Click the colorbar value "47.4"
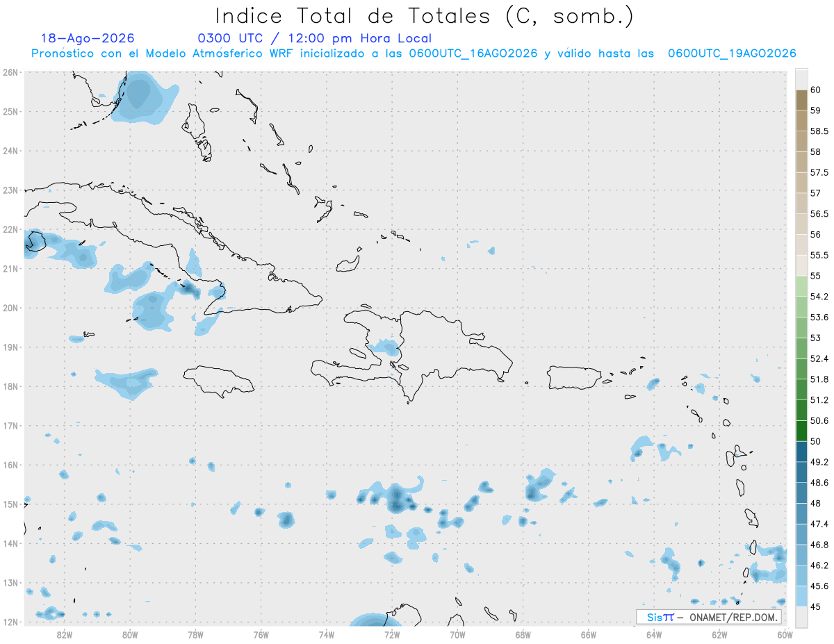 (819, 525)
